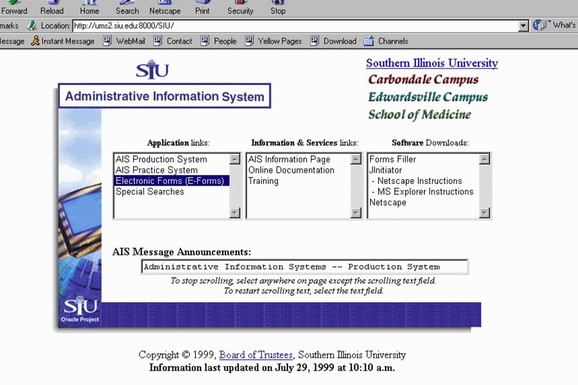The height and width of the screenshot is (385, 578).
Task: Click the Yellow Pages icon
Action: click(250, 41)
